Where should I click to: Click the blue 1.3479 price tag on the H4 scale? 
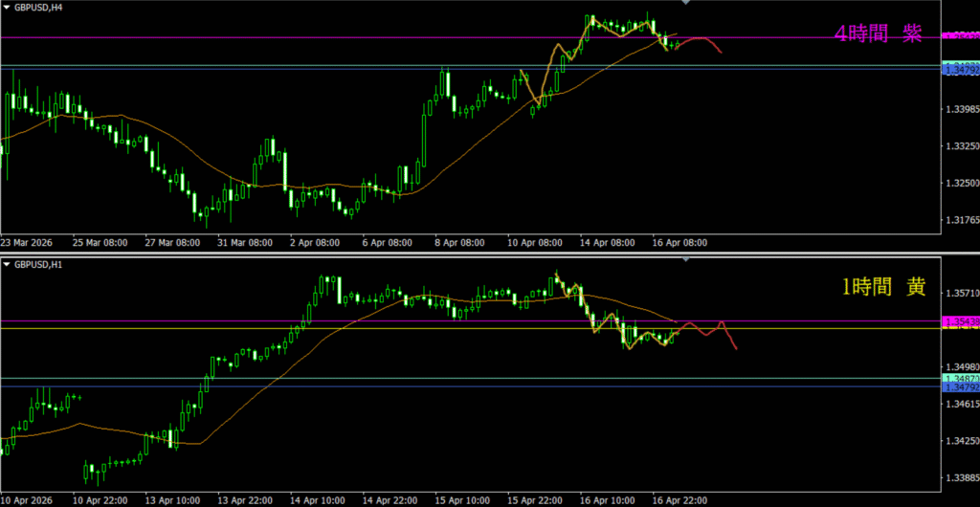pos(960,71)
